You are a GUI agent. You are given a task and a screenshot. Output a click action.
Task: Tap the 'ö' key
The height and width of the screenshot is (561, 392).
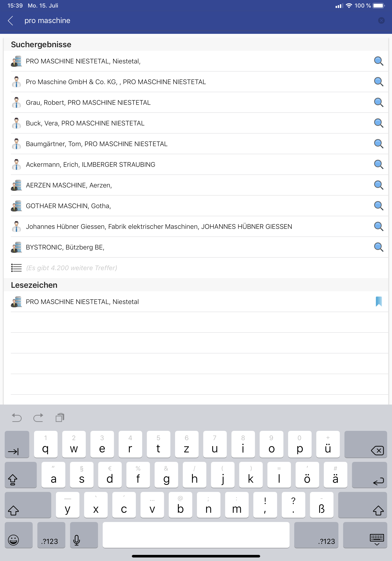tap(307, 475)
